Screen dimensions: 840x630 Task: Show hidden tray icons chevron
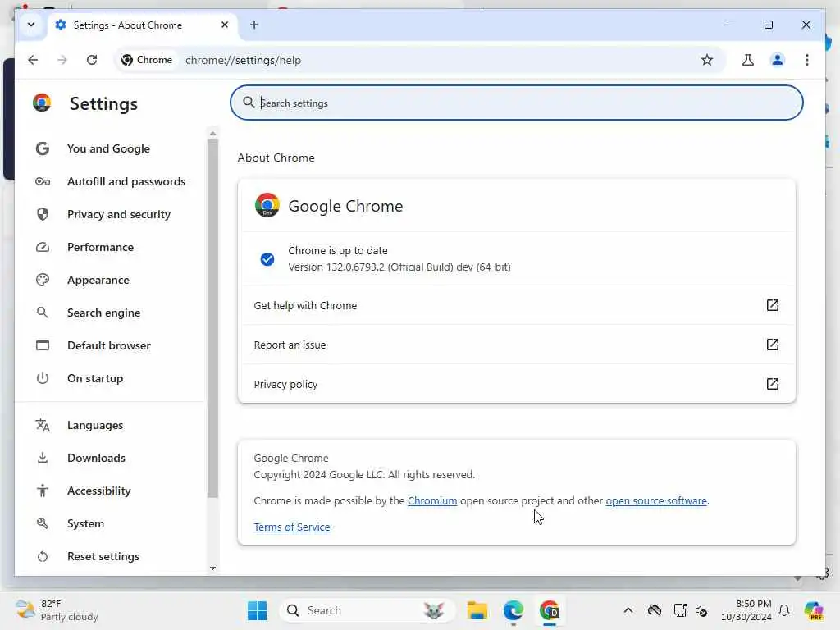point(628,610)
